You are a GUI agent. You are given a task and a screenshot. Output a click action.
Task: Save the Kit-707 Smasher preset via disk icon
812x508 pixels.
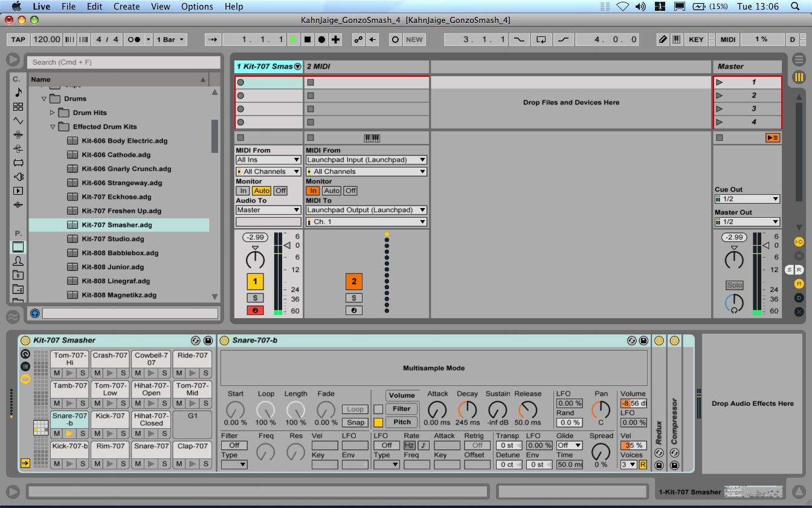click(208, 340)
